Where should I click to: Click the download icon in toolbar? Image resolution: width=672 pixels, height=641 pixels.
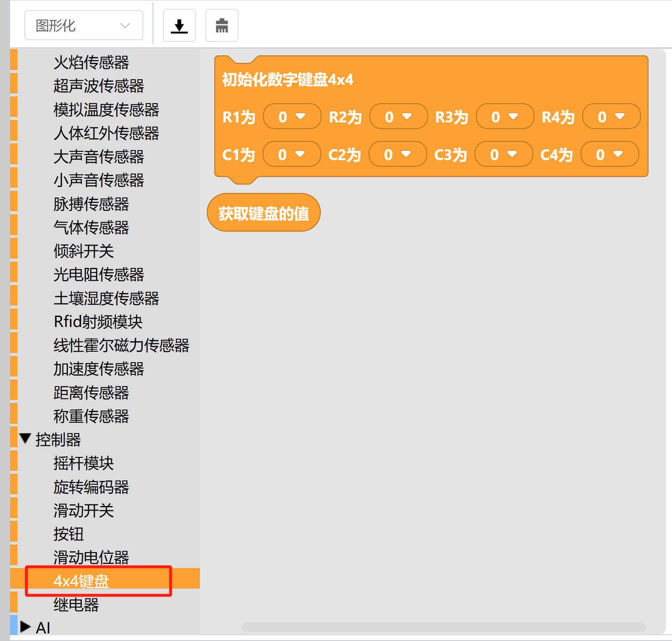(x=179, y=26)
